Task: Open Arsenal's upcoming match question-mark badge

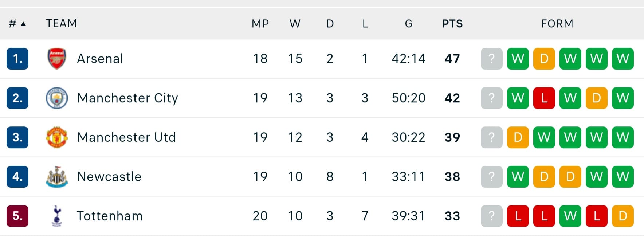Action: click(x=492, y=59)
